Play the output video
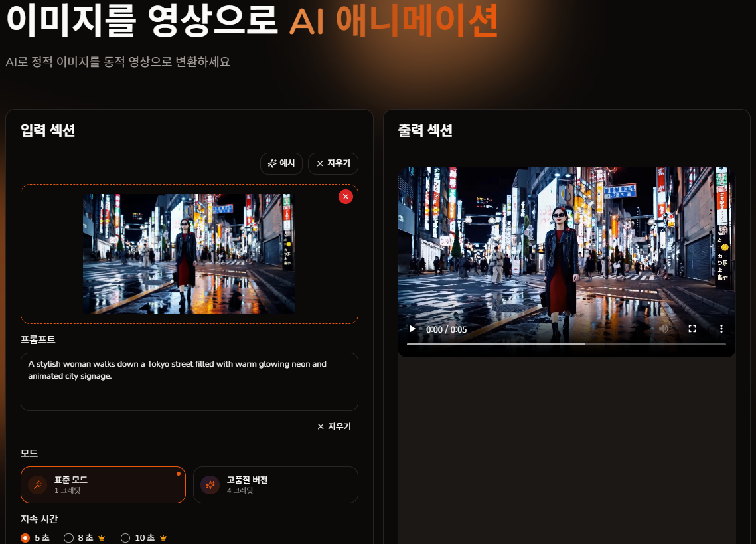This screenshot has height=544, width=756. tap(412, 329)
